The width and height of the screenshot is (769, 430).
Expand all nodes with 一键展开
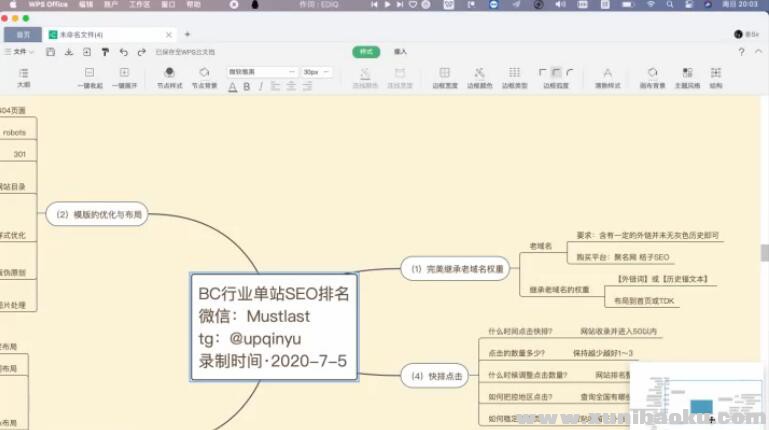click(x=124, y=77)
